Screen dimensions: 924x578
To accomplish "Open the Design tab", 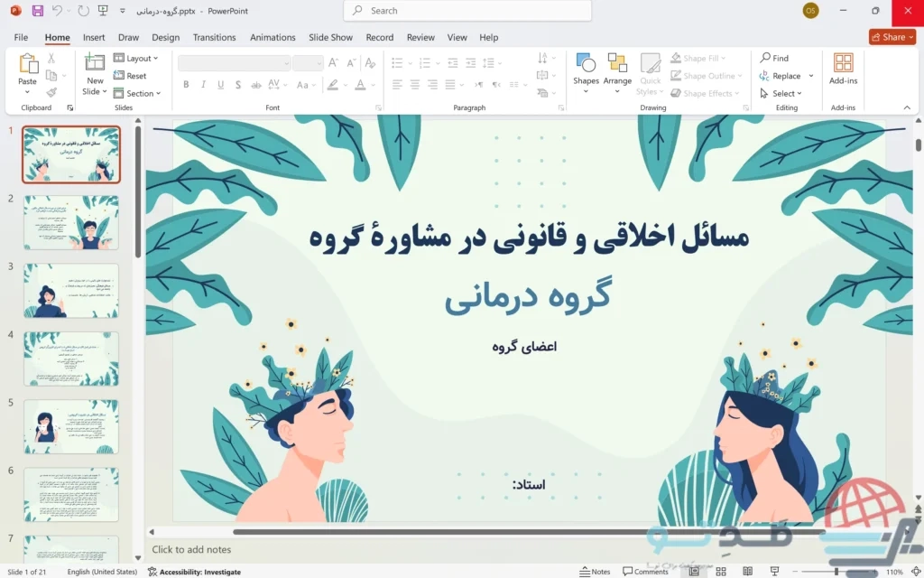I will tap(166, 37).
